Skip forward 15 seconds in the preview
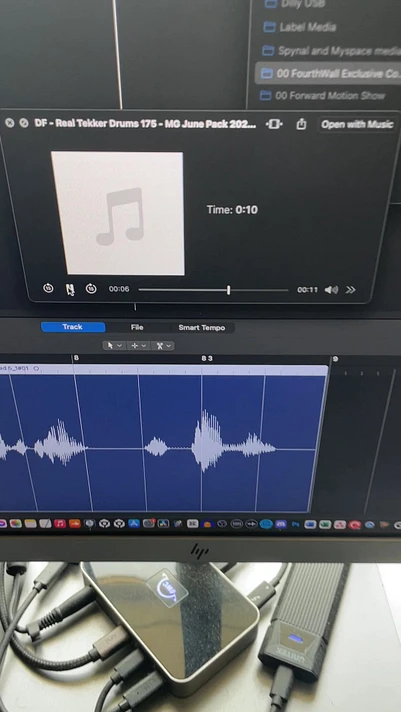401x712 pixels. (x=91, y=288)
